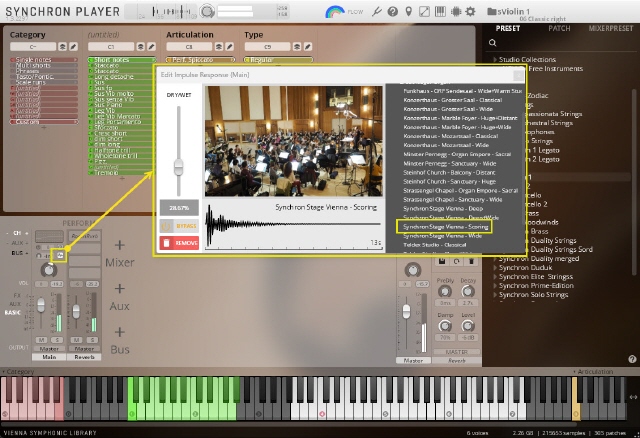Toggle the keyboard view icon in toolbar
Image resolution: width=640 pixels, height=438 pixels.
(x=440, y=11)
